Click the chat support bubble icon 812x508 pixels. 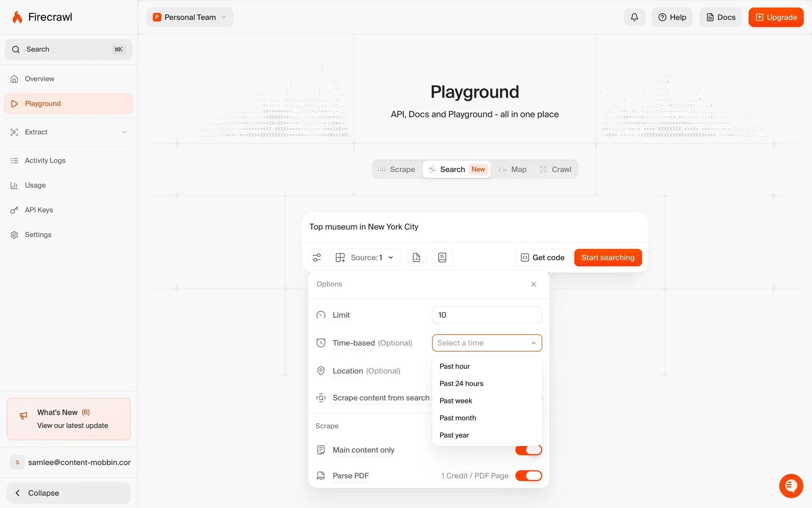tap(790, 486)
